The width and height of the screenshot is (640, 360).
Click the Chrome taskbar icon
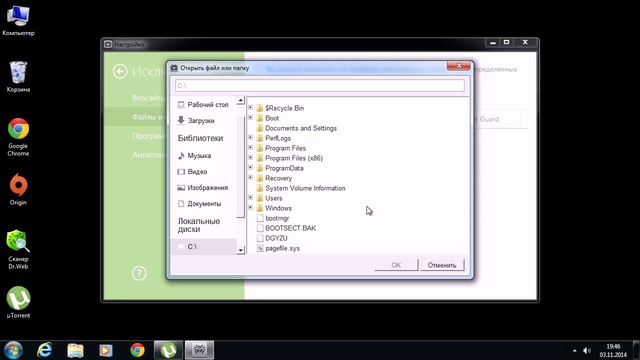137,350
